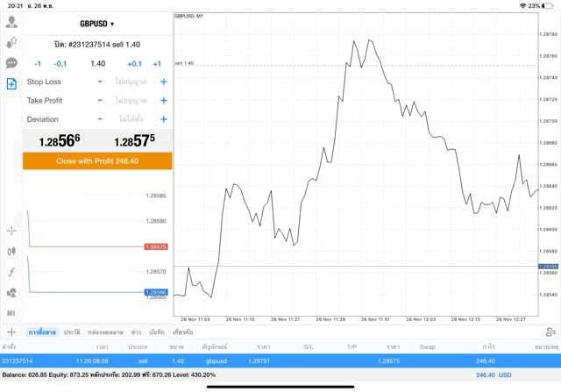Screen dimensions: 561x392
Task: Increase Stop Loss with plus
Action: [x=163, y=82]
